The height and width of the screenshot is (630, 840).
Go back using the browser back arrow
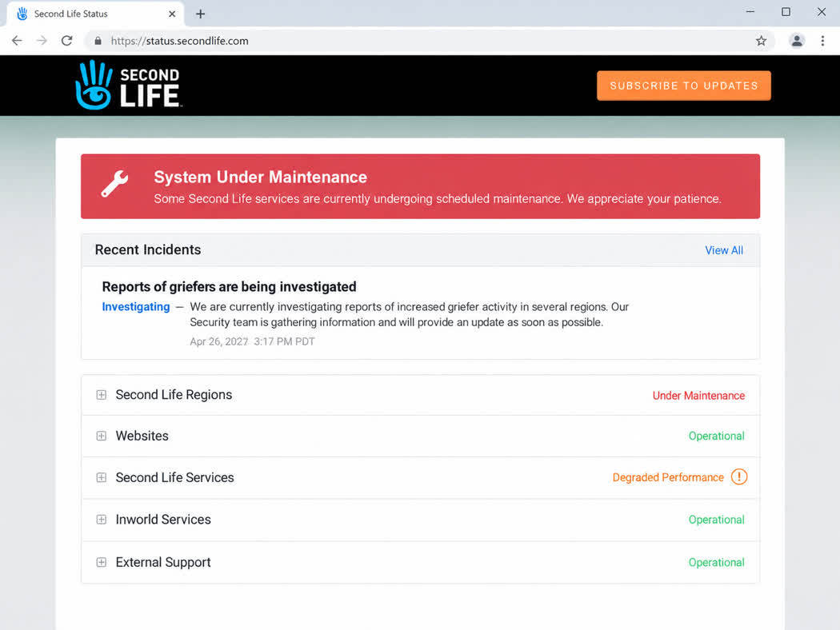17,41
